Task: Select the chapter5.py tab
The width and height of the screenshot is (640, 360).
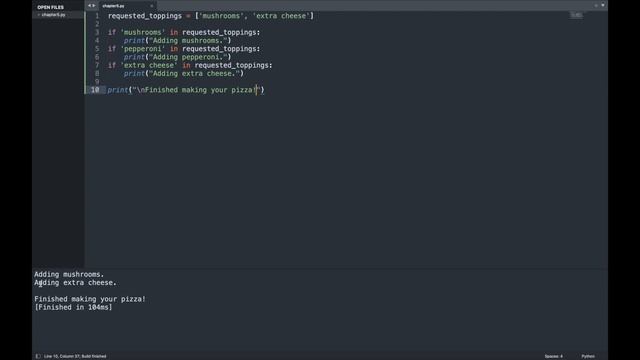Action: click(127, 6)
